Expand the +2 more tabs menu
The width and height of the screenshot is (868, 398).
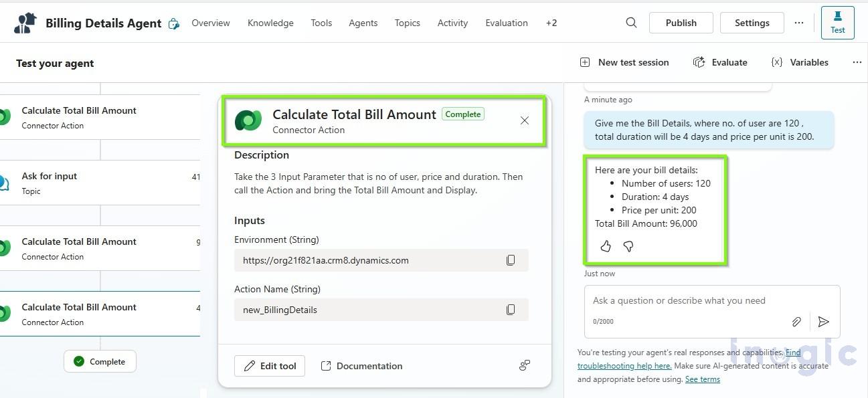pyautogui.click(x=551, y=23)
